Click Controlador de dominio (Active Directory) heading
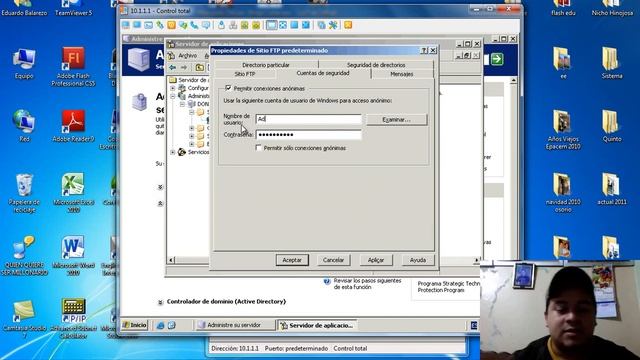 [x=226, y=302]
